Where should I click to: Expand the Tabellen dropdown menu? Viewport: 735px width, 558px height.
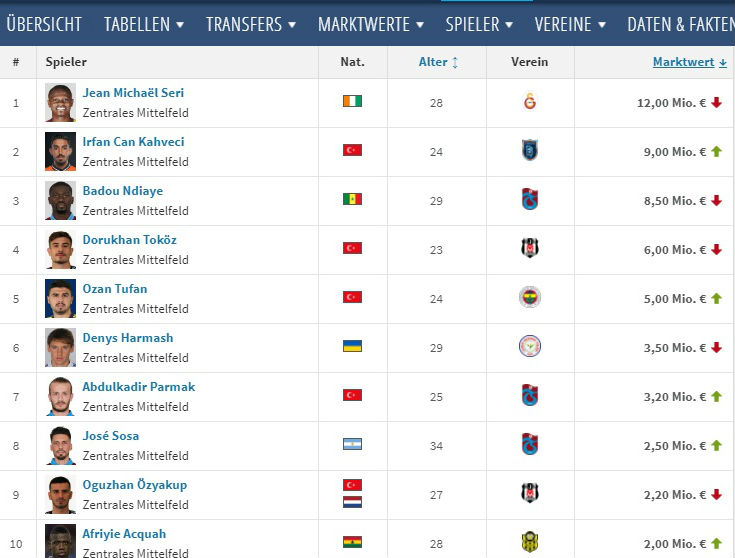tap(144, 24)
